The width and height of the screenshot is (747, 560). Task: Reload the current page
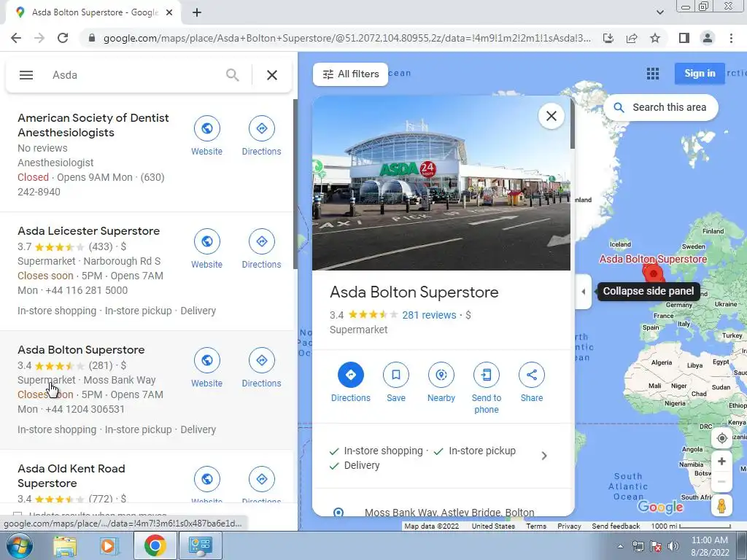63,38
